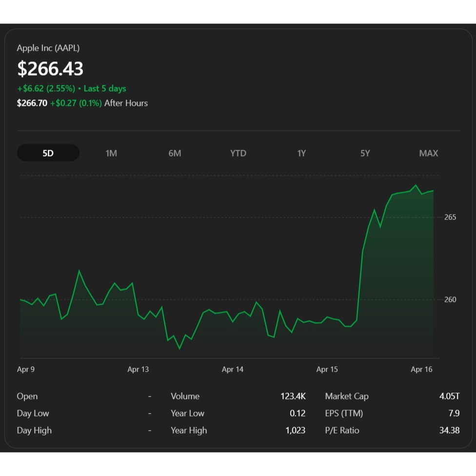The height and width of the screenshot is (476, 476).
Task: Switch the chart to 1M range
Action: tap(111, 153)
